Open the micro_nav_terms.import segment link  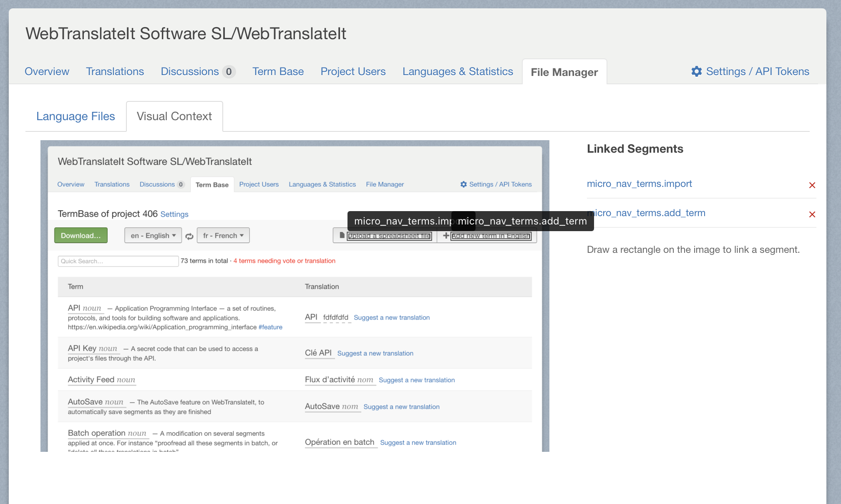[639, 184]
